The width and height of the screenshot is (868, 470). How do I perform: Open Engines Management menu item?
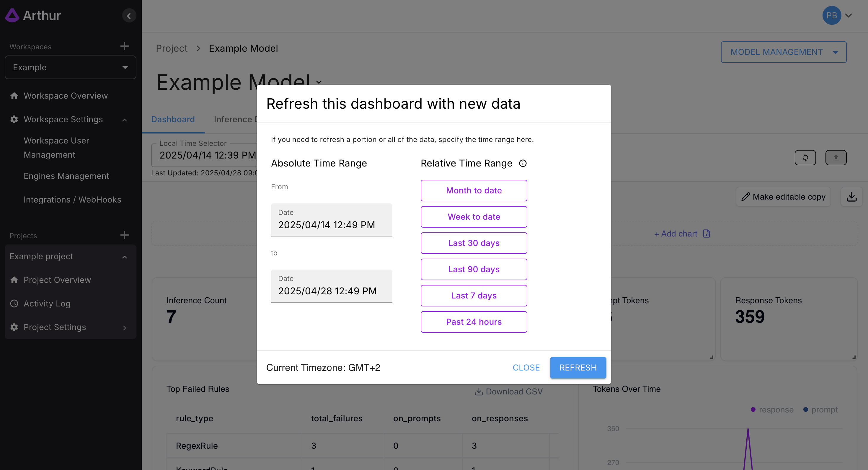coord(66,176)
